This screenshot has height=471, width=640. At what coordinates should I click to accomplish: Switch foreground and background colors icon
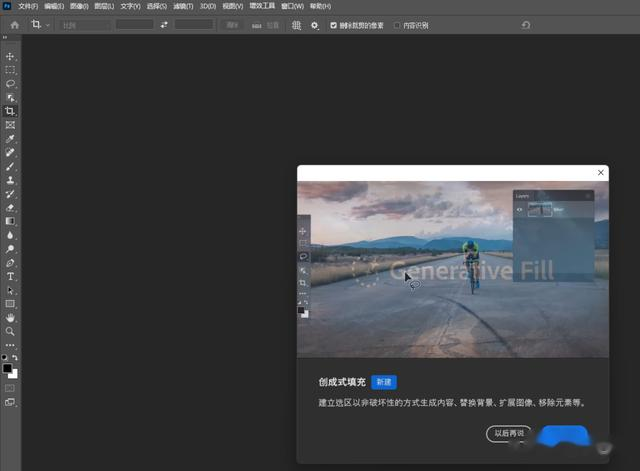coord(15,357)
